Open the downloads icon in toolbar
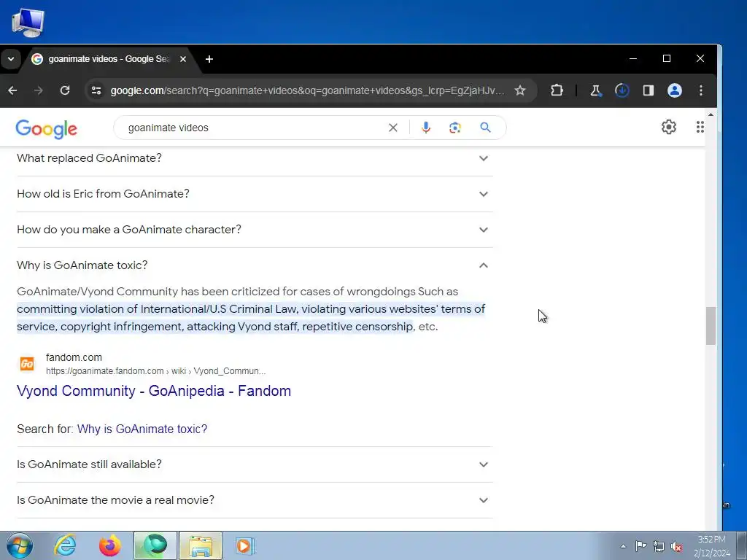Viewport: 747px width, 560px height. point(622,90)
